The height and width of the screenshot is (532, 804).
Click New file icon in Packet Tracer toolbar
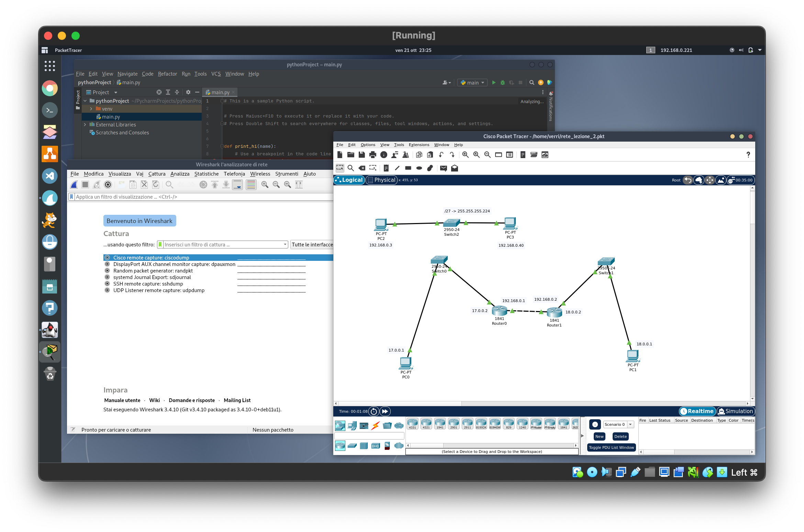pos(340,155)
